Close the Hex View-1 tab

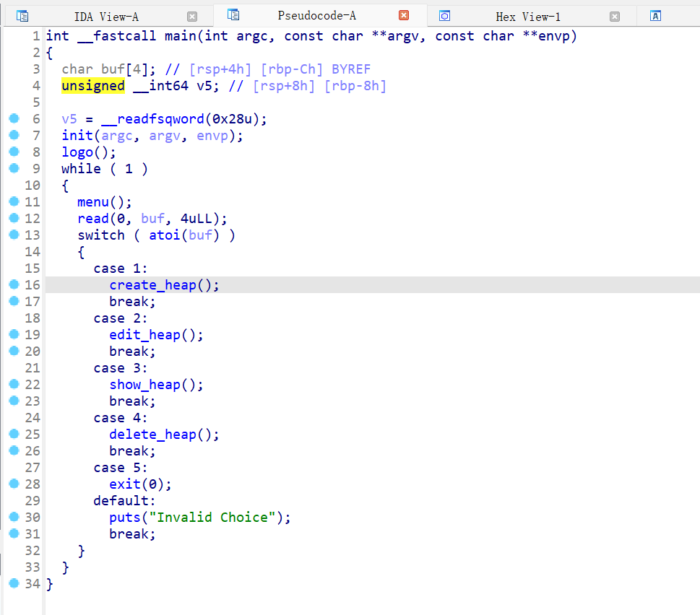pyautogui.click(x=614, y=17)
